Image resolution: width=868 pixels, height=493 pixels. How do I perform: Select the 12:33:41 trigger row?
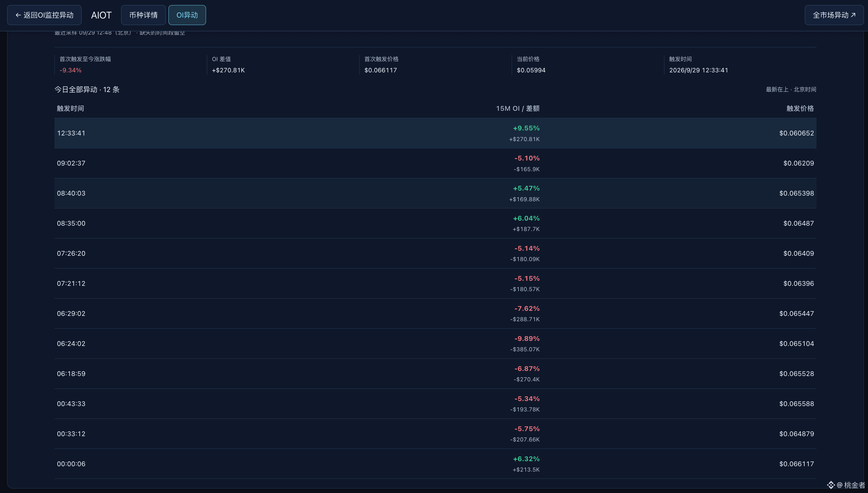pos(435,133)
